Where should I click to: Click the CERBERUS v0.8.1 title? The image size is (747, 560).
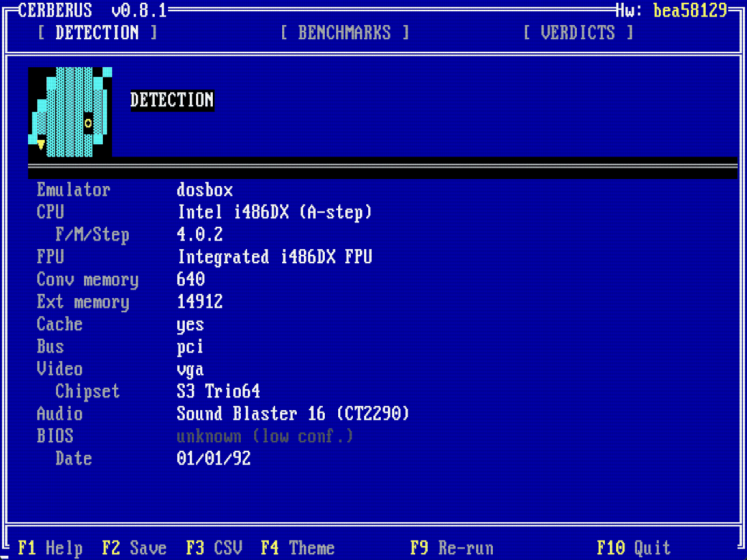(92, 10)
